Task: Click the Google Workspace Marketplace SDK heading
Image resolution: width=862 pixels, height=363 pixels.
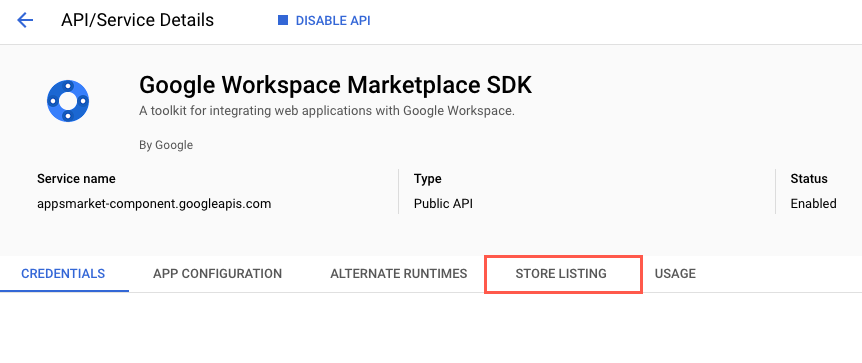Action: coord(335,85)
